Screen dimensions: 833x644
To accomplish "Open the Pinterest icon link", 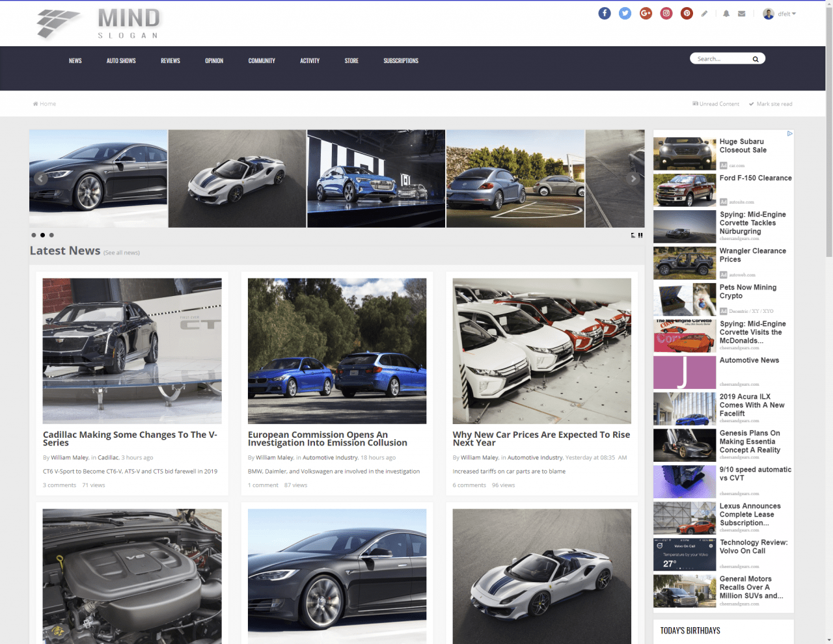I will point(687,14).
